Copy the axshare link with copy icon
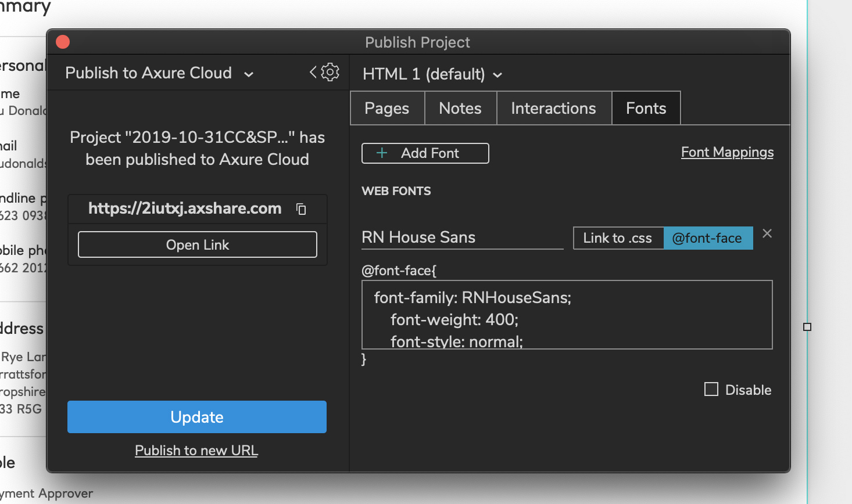 (x=301, y=209)
